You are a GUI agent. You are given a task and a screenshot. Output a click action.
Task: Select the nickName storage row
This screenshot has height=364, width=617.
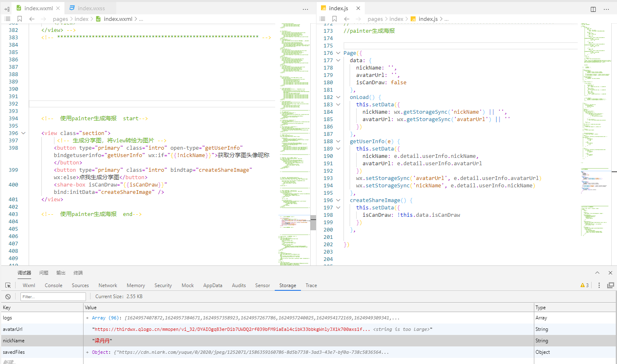pos(308,341)
